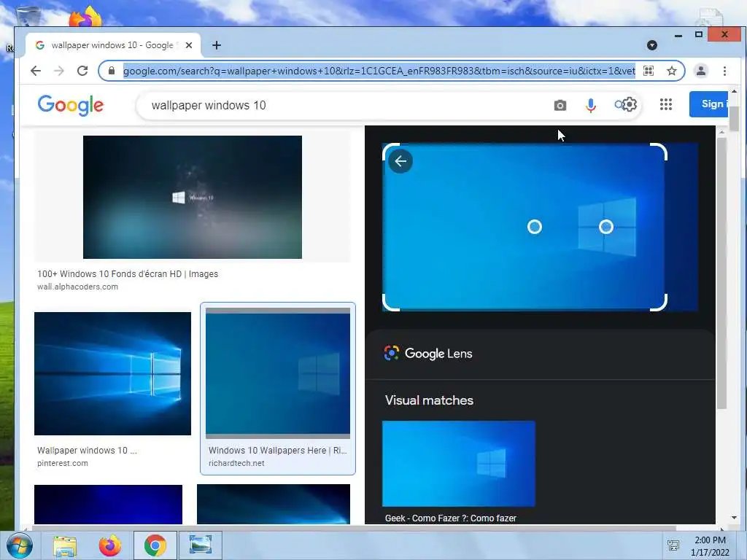Open the richardtech.net wallpaper thumbnail
747x560 pixels.
click(278, 373)
